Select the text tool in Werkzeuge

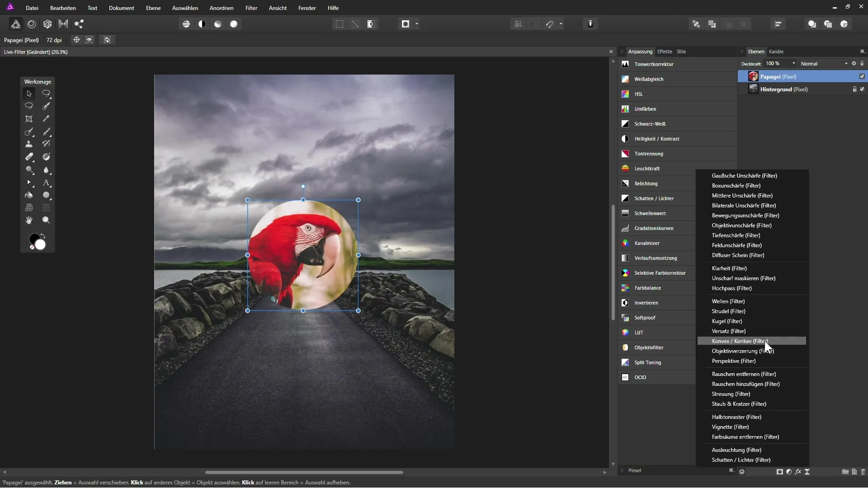[x=46, y=183]
